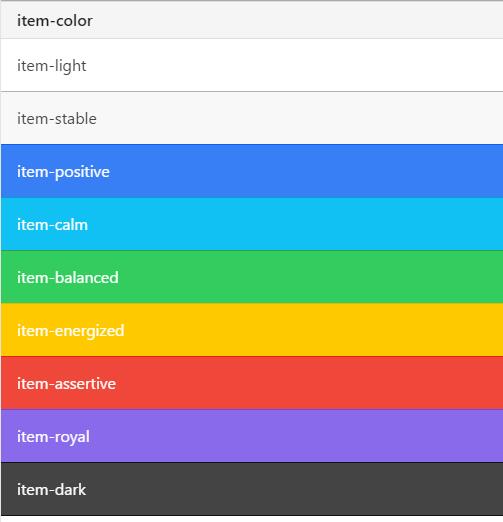This screenshot has height=522, width=503.
Task: Click the 'item-royal' text label
Action: coord(53,437)
